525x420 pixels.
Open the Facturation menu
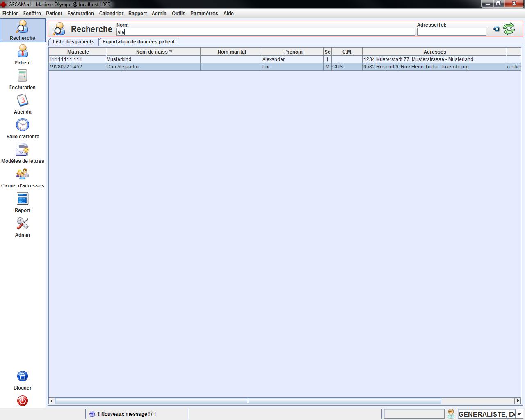(x=80, y=14)
